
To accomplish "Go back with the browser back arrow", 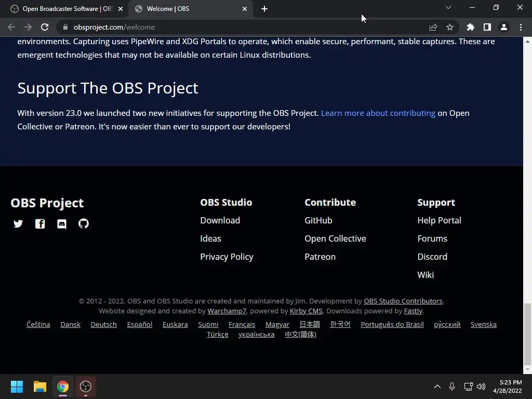I will [11, 27].
